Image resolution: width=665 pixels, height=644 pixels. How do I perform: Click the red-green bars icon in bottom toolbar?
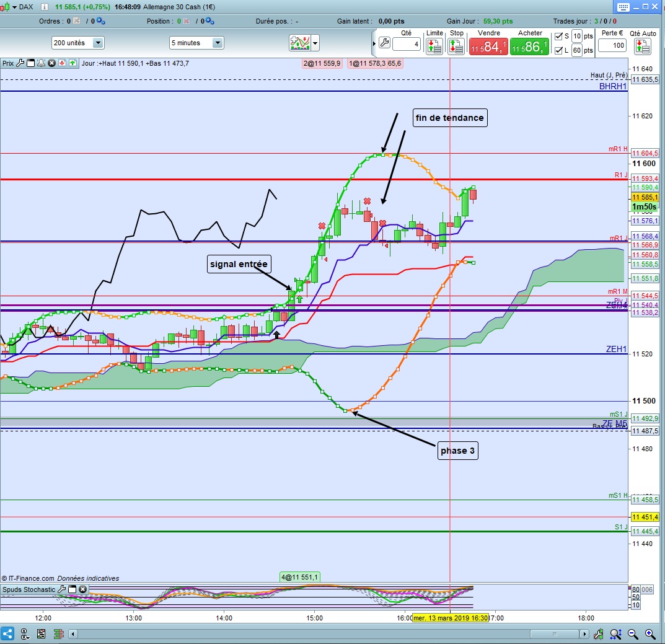click(x=58, y=634)
